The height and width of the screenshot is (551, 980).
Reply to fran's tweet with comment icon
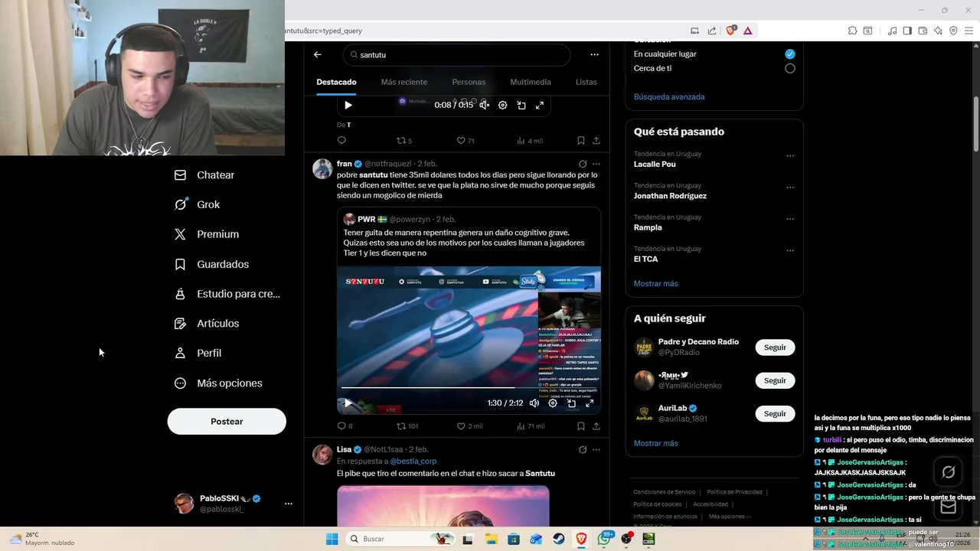tap(345, 426)
